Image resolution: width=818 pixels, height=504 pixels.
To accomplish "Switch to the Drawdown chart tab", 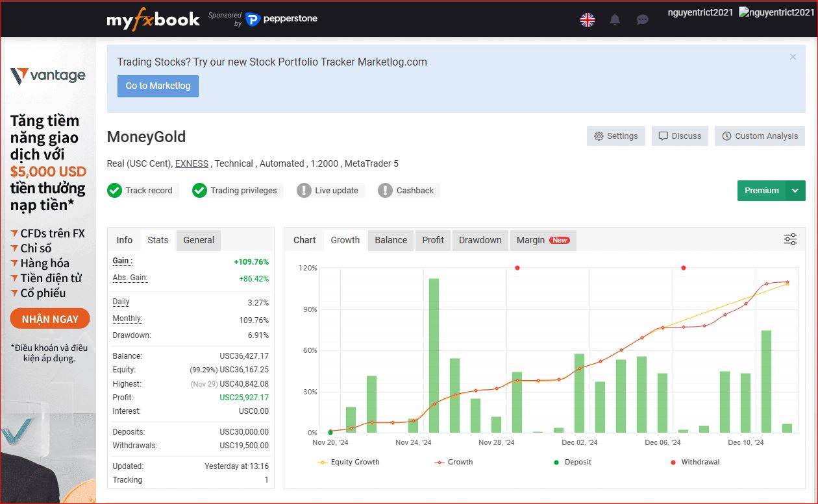I will click(x=480, y=240).
